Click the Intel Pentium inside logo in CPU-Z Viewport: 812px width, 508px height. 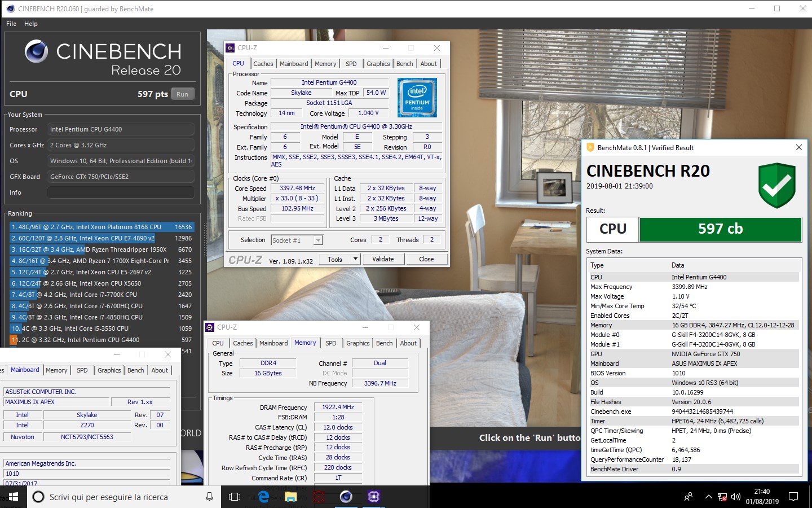[x=417, y=98]
